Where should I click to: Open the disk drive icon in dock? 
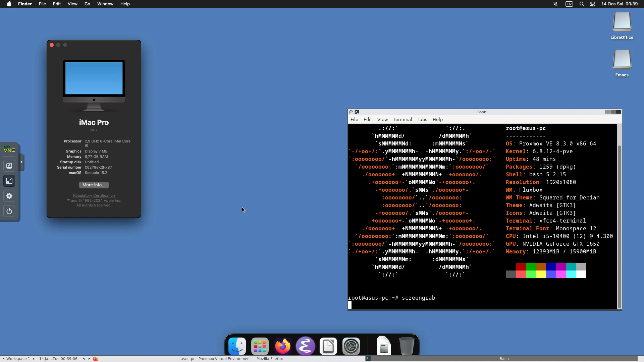tap(384, 345)
